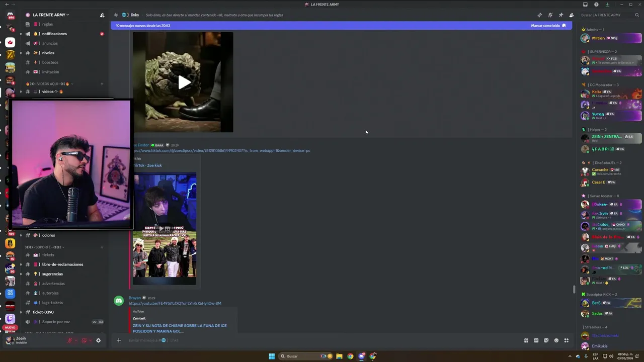This screenshot has height=362, width=644.
Task: Open the gift icon in message bar
Action: click(x=526, y=340)
